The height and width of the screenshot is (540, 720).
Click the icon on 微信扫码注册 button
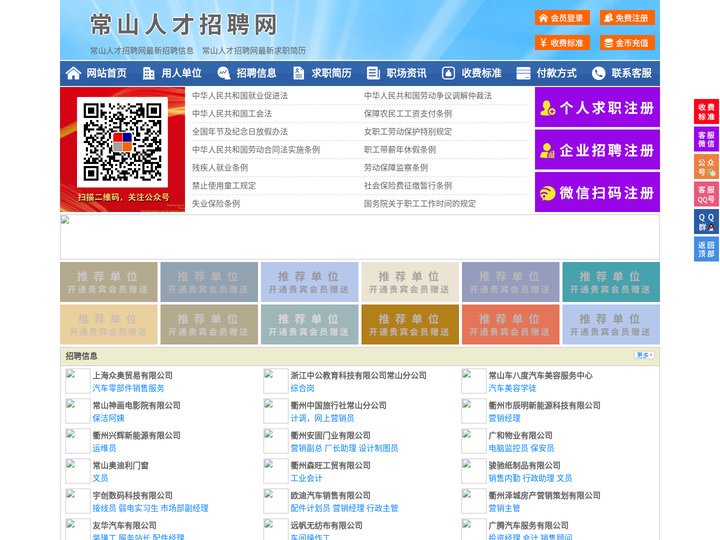click(x=547, y=193)
